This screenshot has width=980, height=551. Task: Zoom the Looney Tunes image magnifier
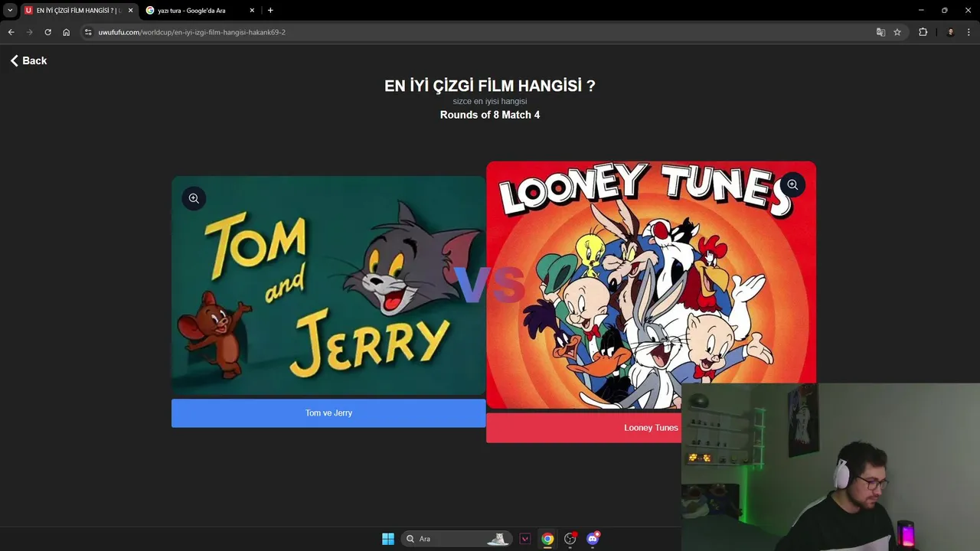tap(792, 184)
